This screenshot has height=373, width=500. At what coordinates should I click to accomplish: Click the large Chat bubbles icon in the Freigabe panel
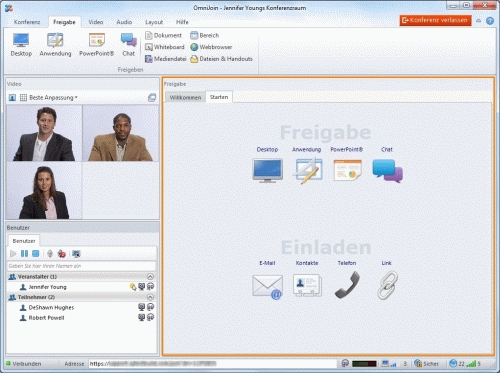[387, 171]
